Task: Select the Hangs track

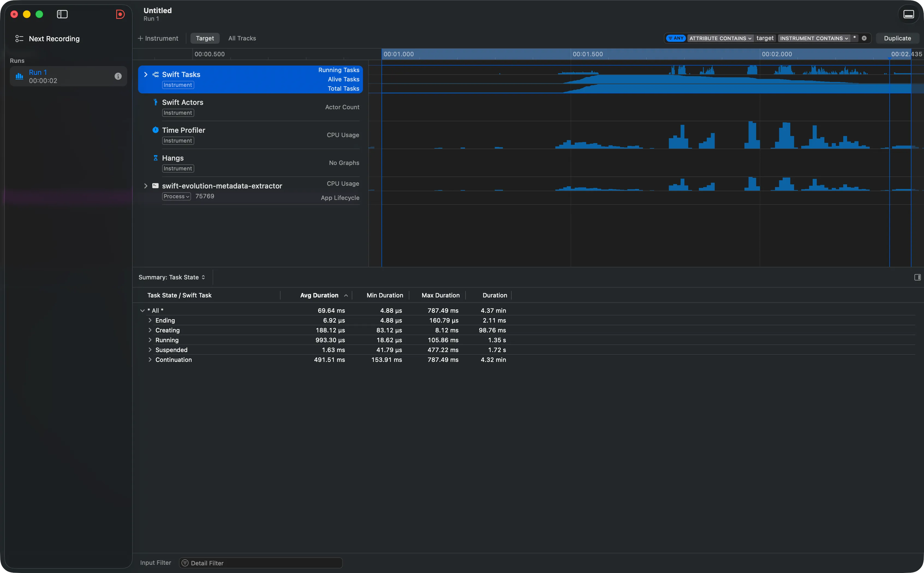Action: 250,163
